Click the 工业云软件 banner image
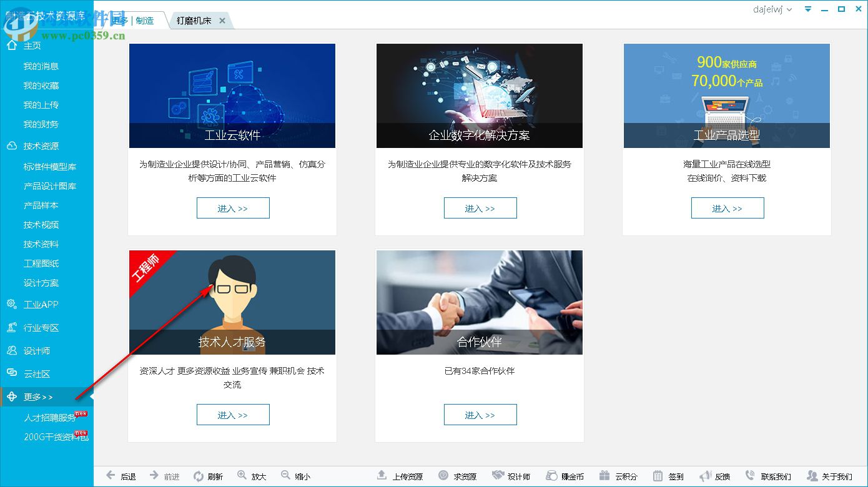The width and height of the screenshot is (868, 487). pos(232,96)
